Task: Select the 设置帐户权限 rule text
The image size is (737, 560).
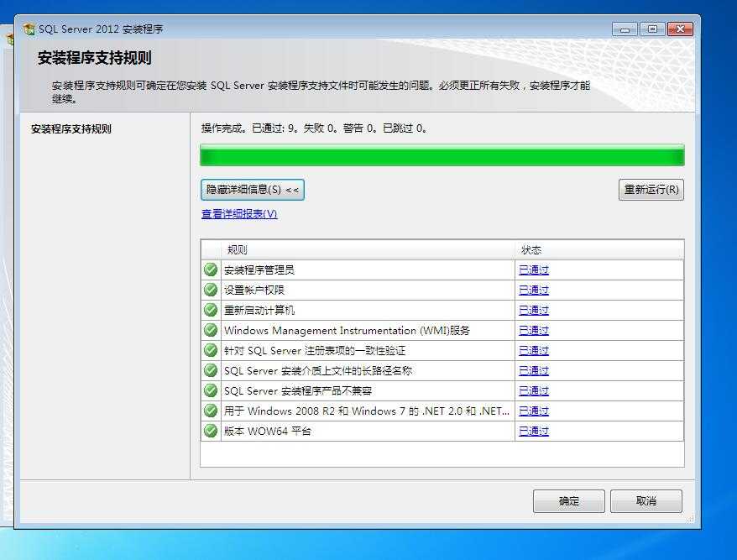Action: pyautogui.click(x=254, y=290)
